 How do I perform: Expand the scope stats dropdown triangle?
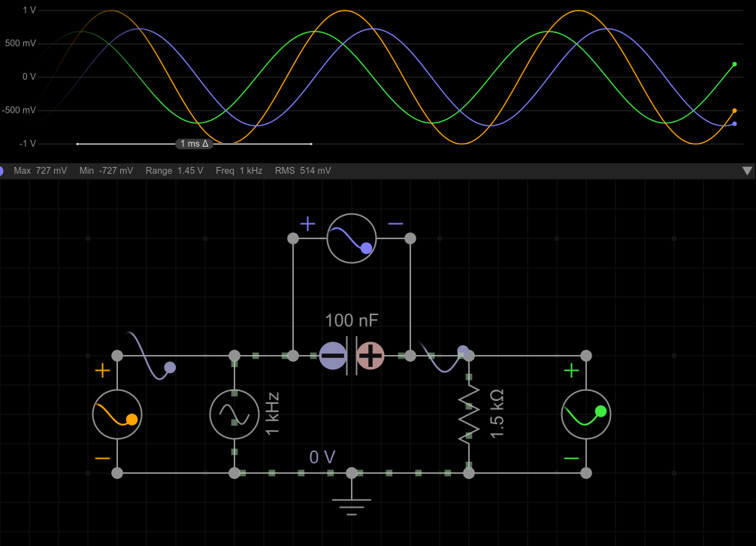click(x=747, y=171)
